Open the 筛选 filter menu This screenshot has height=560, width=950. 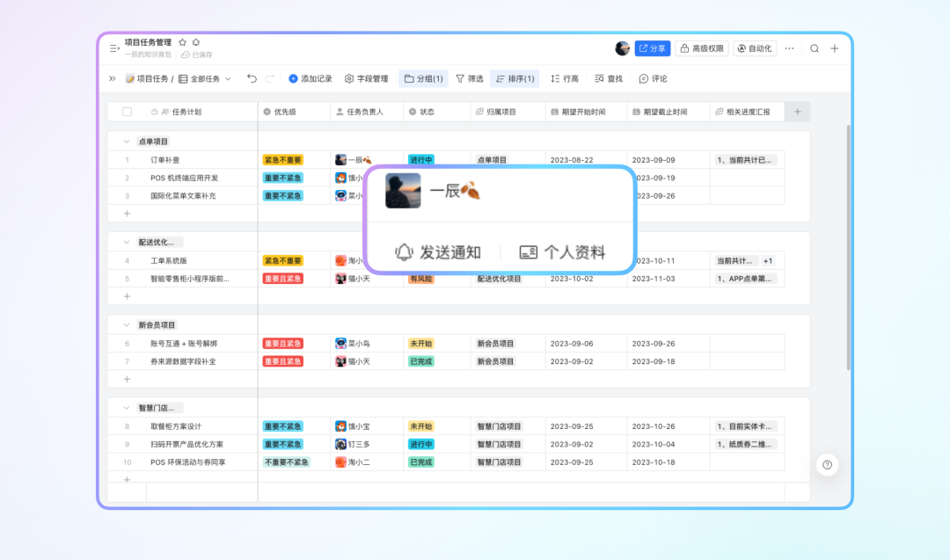click(x=469, y=78)
